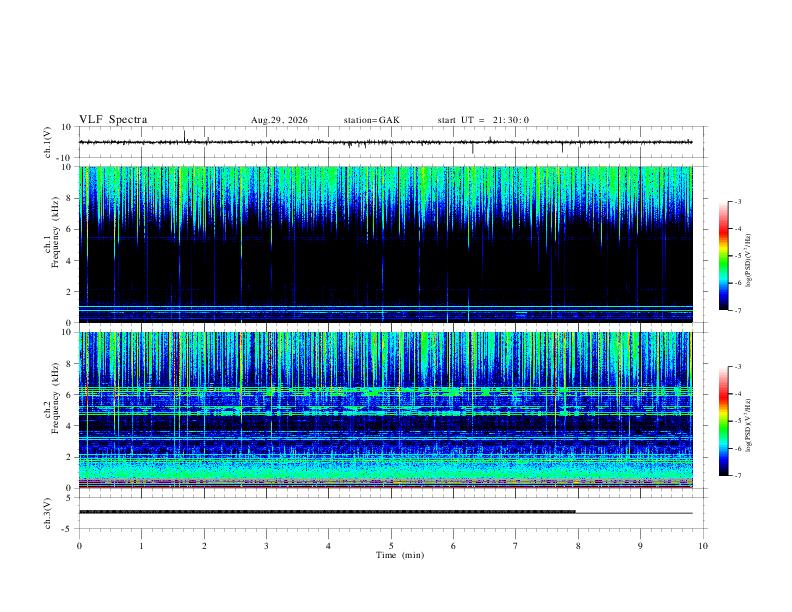Click the 10 tick on time axis
The height and width of the screenshot is (612, 792).
click(x=703, y=546)
